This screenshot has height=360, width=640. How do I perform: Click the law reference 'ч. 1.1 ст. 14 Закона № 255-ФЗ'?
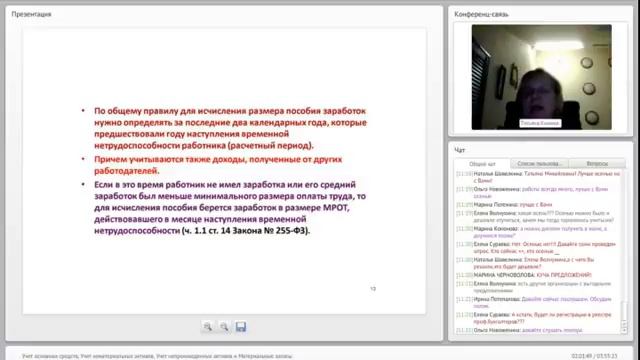[x=246, y=231]
